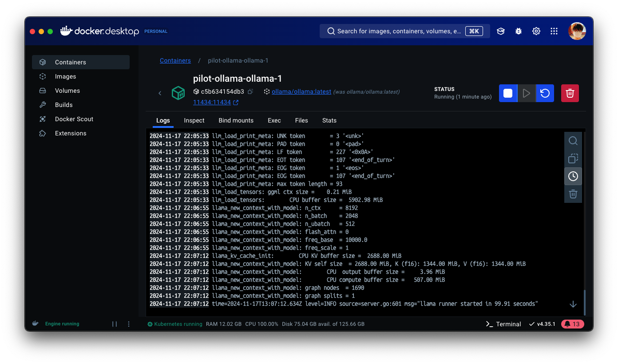This screenshot has width=618, height=364.
Task: Open the Stats tab
Action: 329,120
